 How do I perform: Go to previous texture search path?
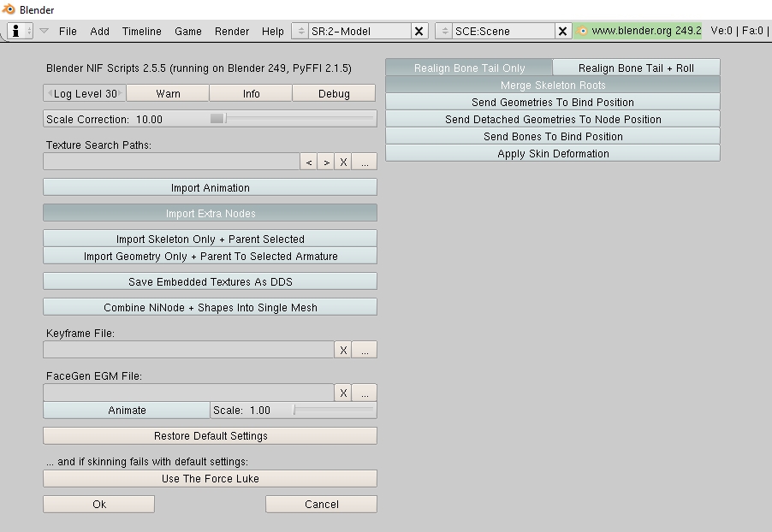(x=309, y=162)
